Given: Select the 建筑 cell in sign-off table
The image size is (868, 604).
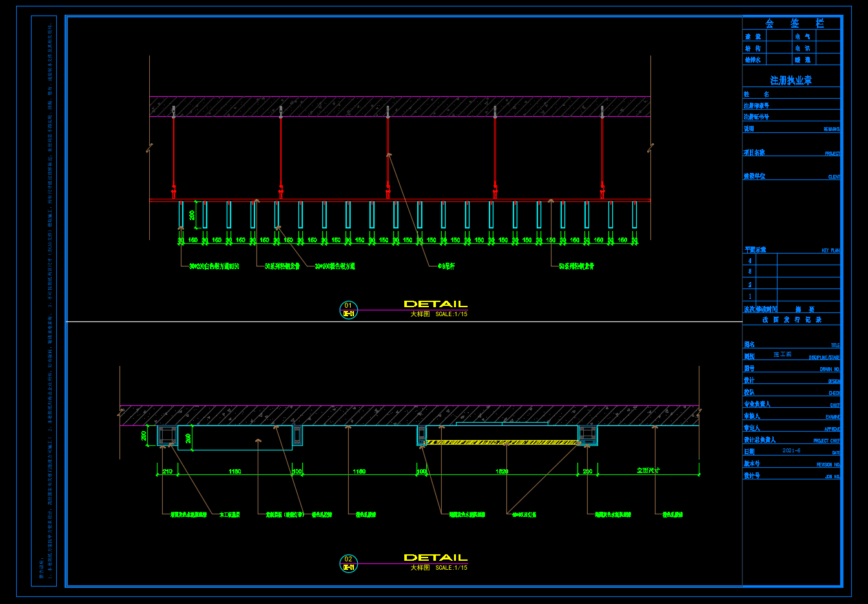Looking at the screenshot, I should (752, 37).
